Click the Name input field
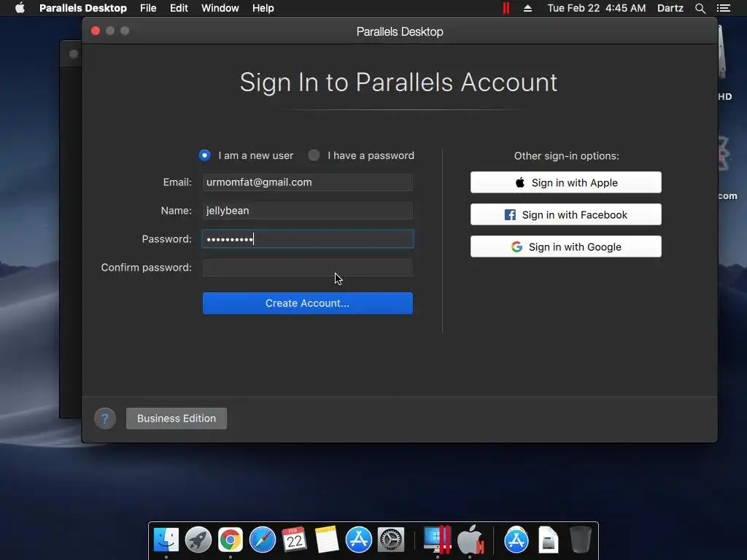This screenshot has width=747, height=560. click(x=308, y=211)
